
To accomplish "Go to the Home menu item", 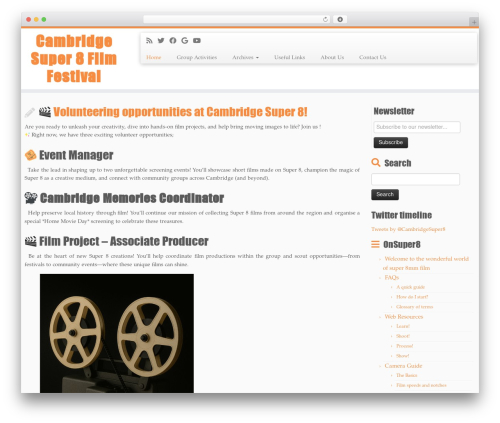I will [x=154, y=57].
